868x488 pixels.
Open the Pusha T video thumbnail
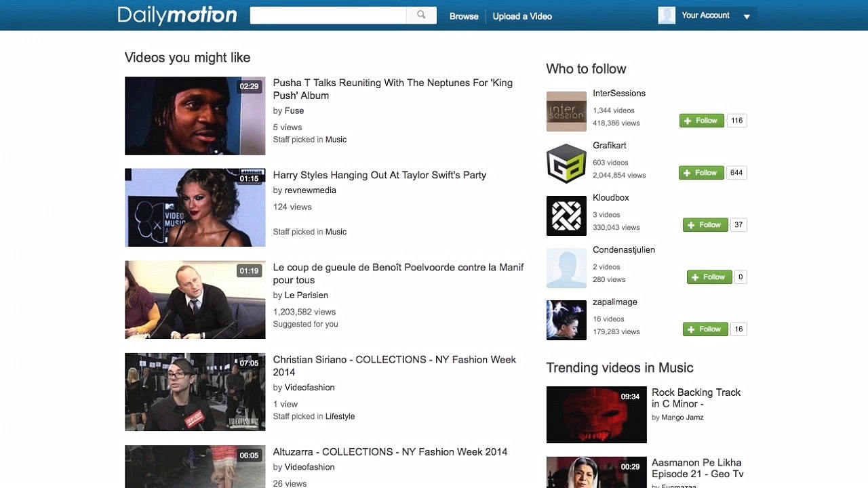coord(195,116)
